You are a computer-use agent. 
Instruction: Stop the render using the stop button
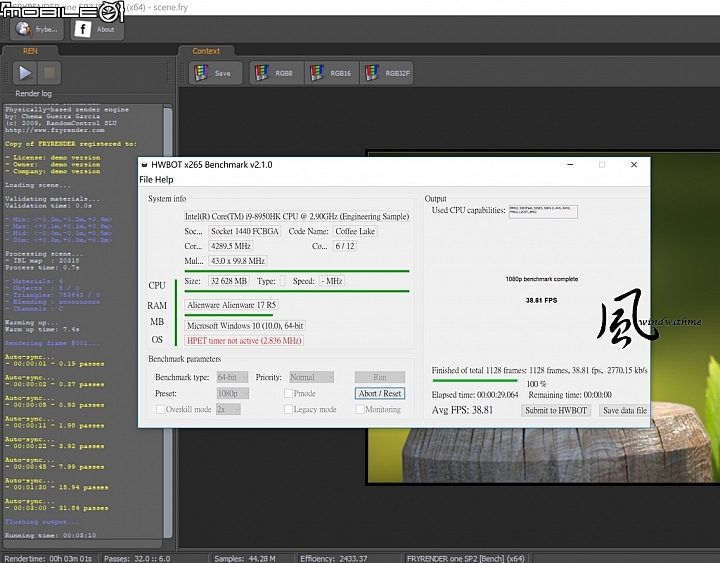coord(49,73)
